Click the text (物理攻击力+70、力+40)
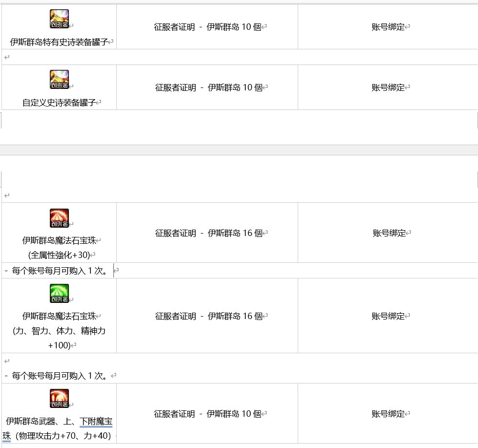478x448 pixels. 76,435
